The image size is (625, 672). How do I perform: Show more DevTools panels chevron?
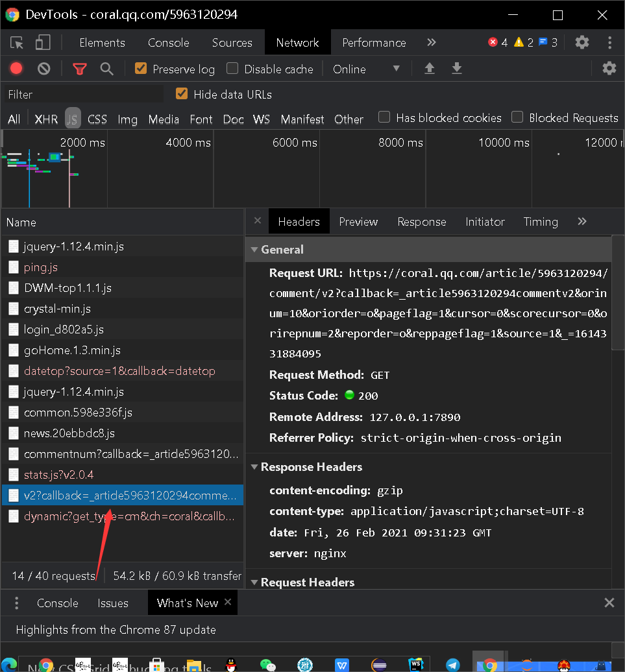[431, 42]
